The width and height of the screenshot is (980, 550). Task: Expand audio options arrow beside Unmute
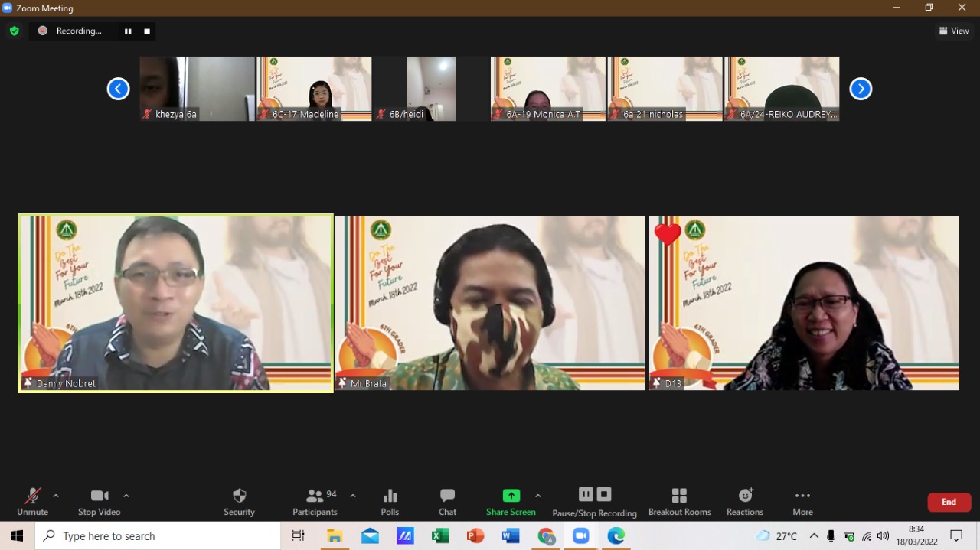(x=56, y=496)
